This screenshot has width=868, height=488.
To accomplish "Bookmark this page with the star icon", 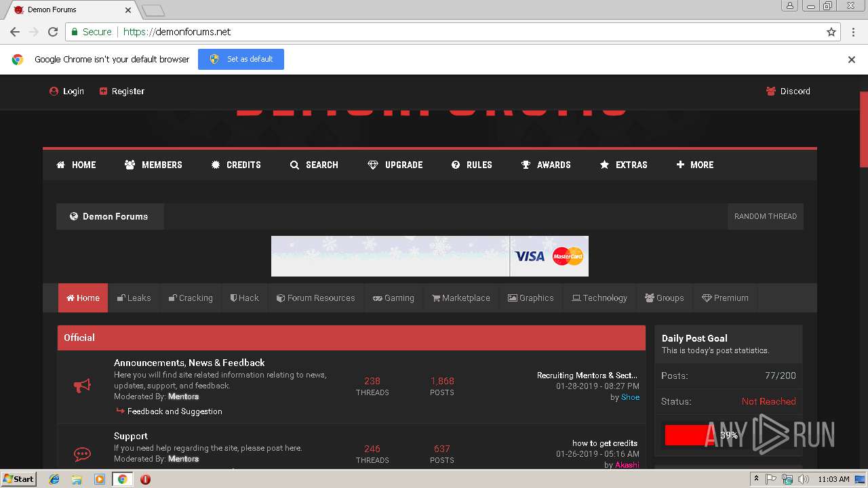I will click(831, 32).
